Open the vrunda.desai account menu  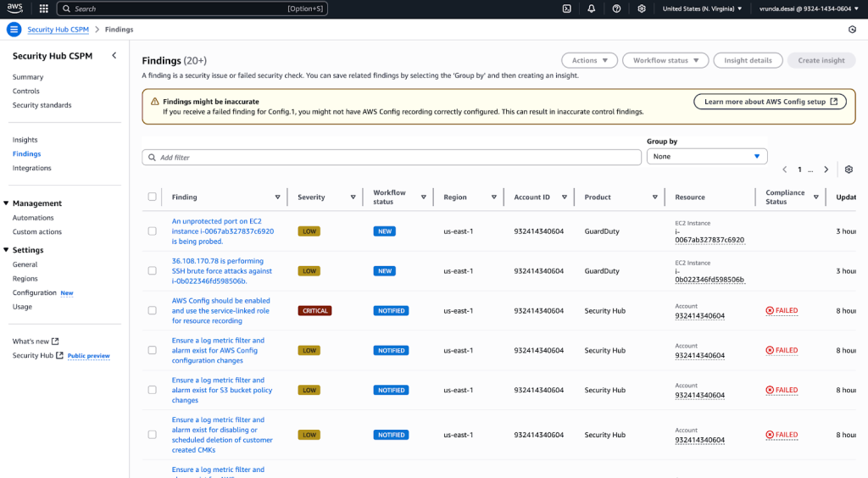809,8
